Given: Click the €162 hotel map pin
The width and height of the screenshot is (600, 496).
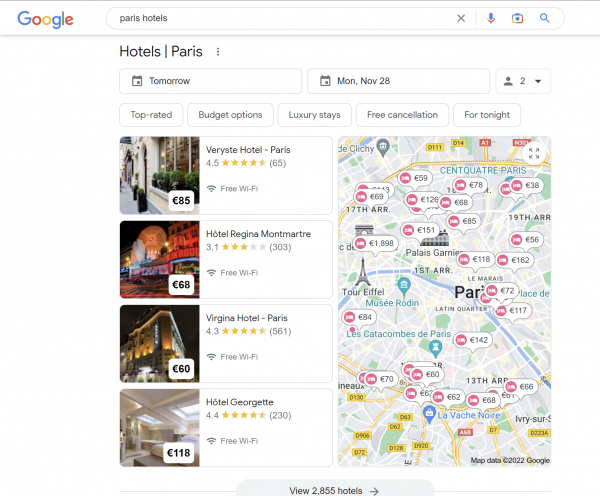Looking at the screenshot, I should [514, 261].
